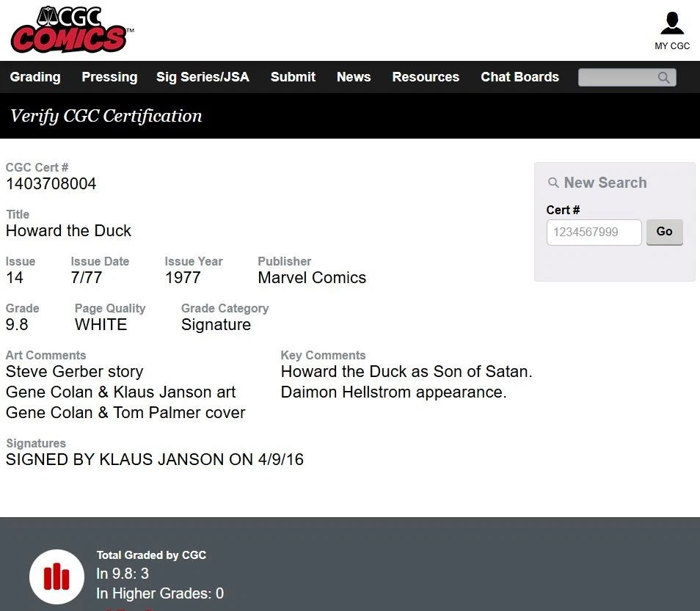Viewport: 700px width, 611px height.
Task: Click the magnifier icon in the navbar search
Action: 664,78
